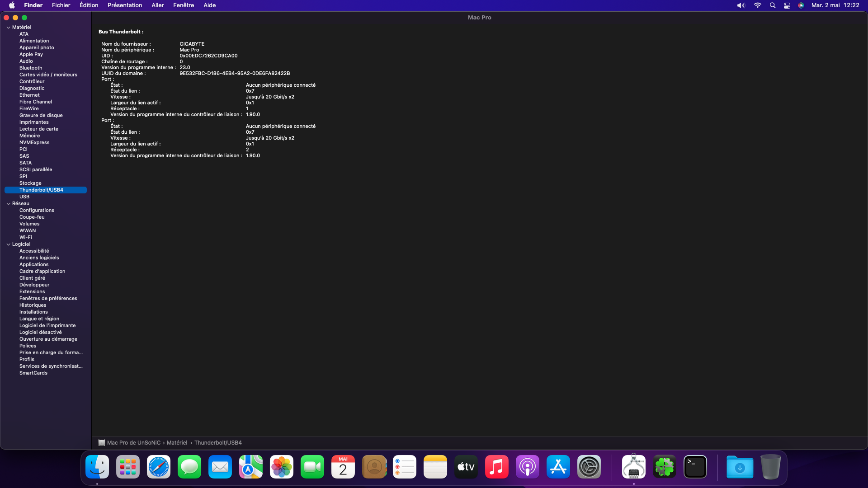868x488 pixels.
Task: Open System Preferences from the dock
Action: [589, 467]
